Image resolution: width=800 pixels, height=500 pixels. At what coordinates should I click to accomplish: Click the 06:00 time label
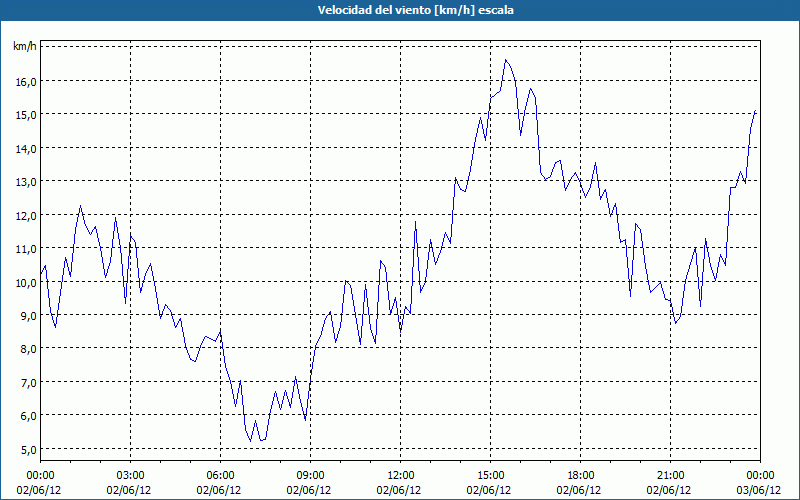pos(220,476)
